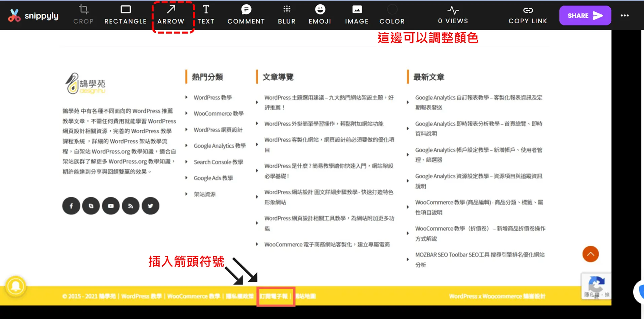Open the Skype social icon
Screen dimensions: 644x319
coord(91,206)
